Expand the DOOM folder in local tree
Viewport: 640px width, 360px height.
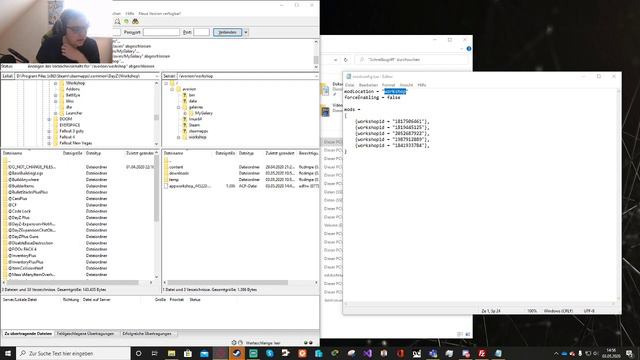49,119
